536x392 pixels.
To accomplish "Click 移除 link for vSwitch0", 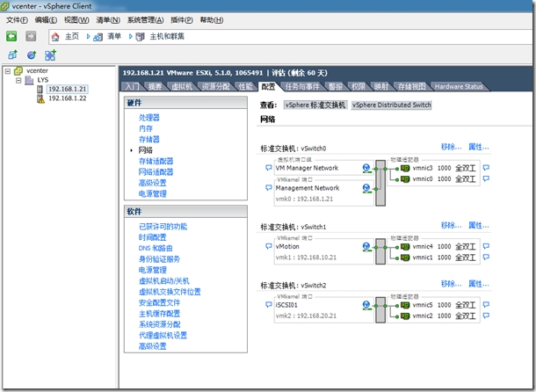I will coord(452,147).
